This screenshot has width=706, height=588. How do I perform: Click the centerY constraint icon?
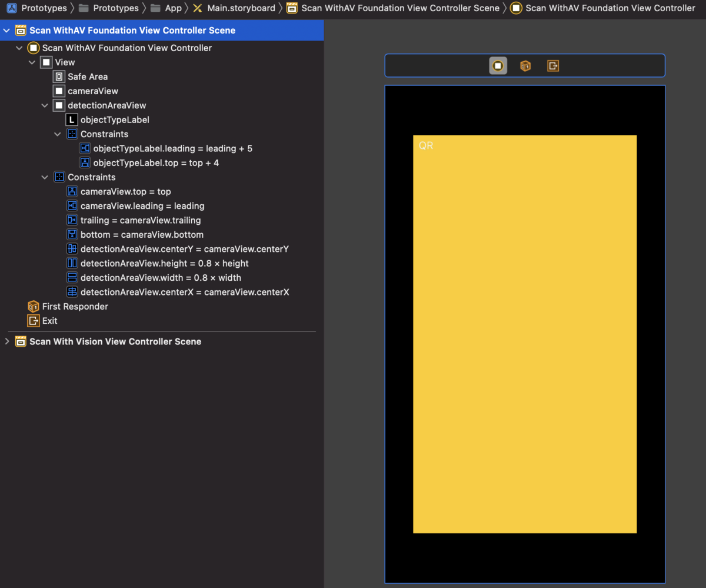pyautogui.click(x=72, y=249)
